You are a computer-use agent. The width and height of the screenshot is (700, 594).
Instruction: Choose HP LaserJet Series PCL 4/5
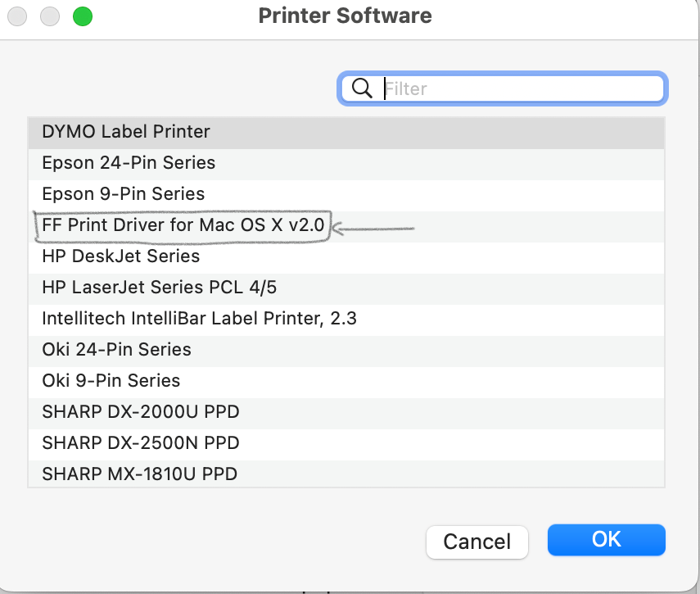(x=153, y=287)
